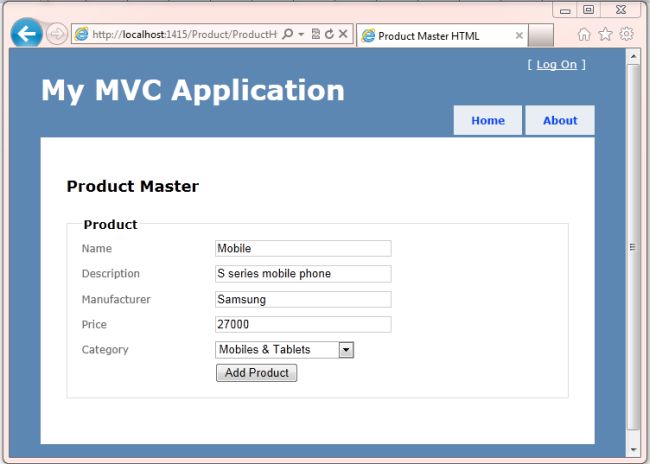Click the Description label
650x464 pixels.
[111, 274]
